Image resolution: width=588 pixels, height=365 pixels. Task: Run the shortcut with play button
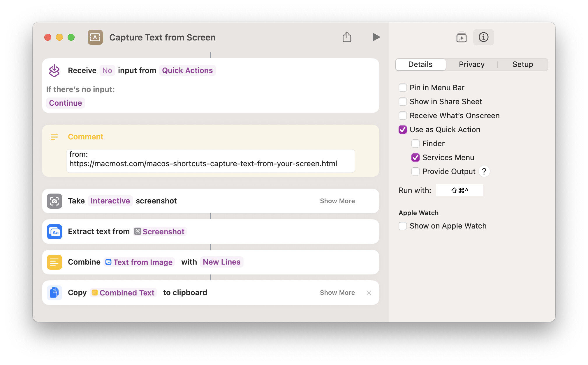pyautogui.click(x=376, y=37)
